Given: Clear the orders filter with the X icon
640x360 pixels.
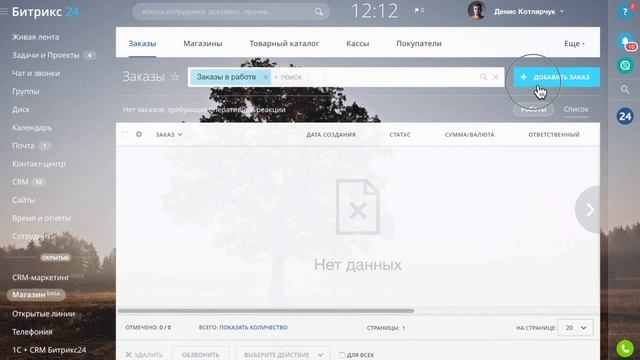Looking at the screenshot, I should click(x=496, y=77).
